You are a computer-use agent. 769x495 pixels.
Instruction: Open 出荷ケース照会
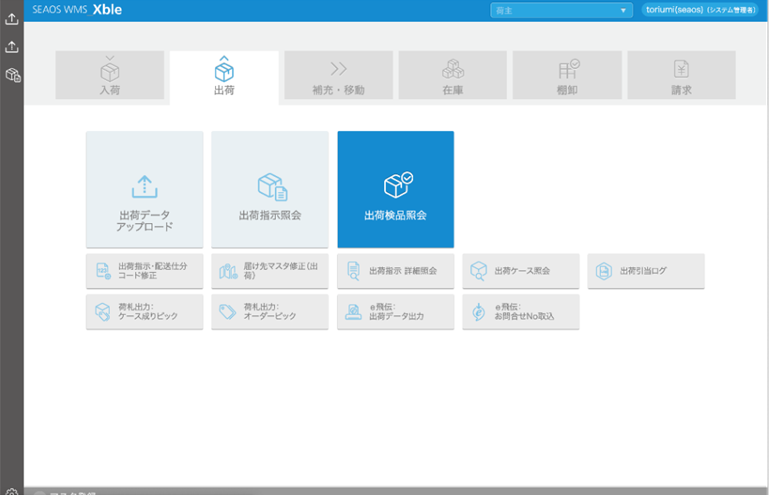pos(520,271)
